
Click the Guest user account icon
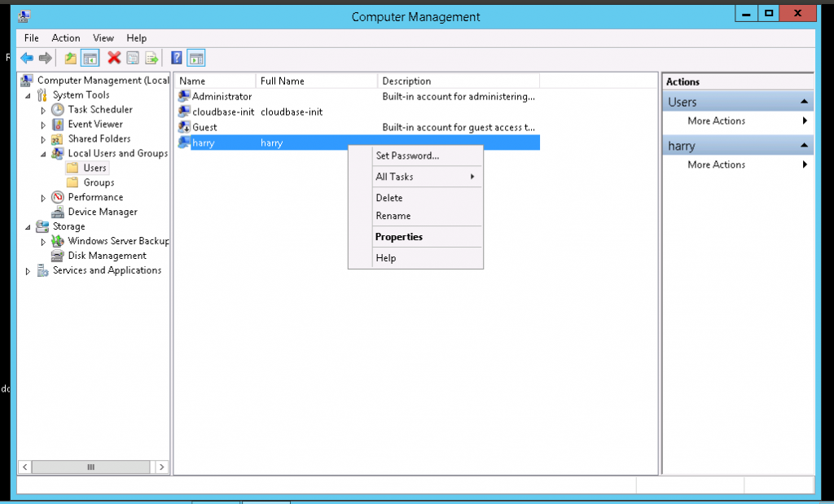(184, 127)
